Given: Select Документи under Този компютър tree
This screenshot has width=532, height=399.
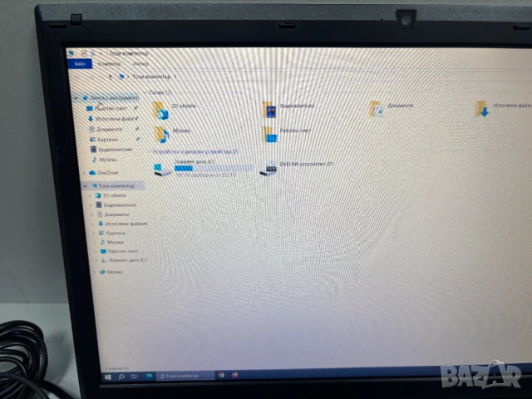Looking at the screenshot, I should pos(113,214).
